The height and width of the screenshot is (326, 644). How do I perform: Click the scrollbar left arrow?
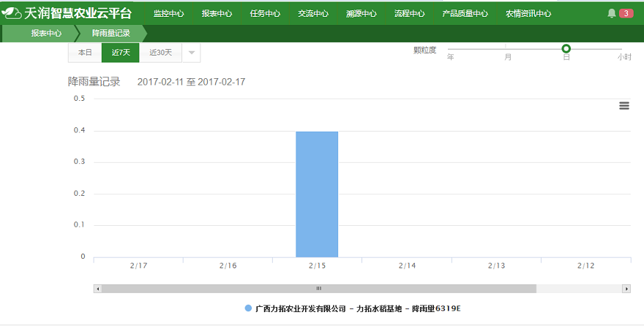coord(97,289)
